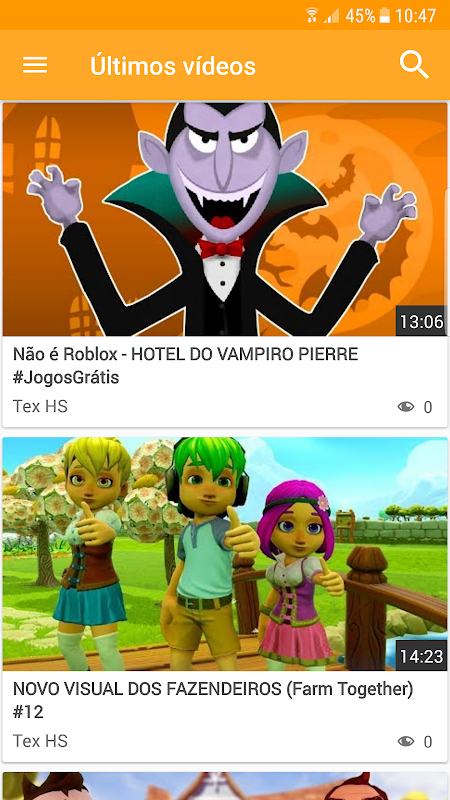Open the hamburger navigation menu
Screen dimensions: 450x800
[x=35, y=65]
